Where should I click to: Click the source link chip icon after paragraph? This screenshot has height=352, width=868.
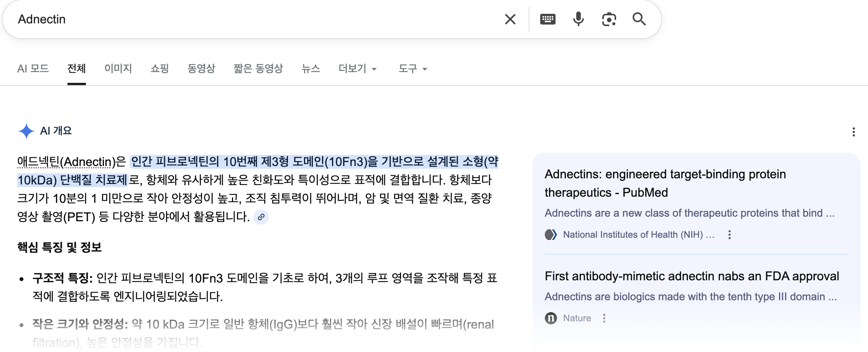click(x=261, y=217)
